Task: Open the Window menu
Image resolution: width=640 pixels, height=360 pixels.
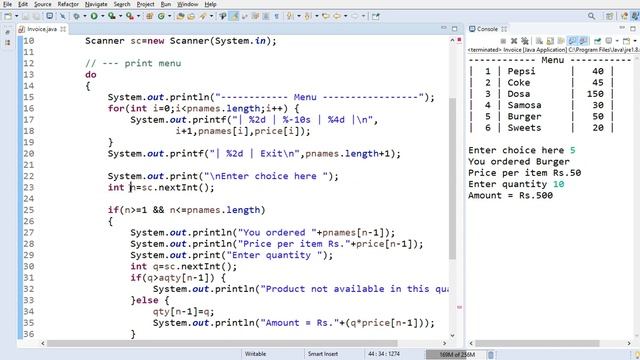Action: (x=187, y=4)
